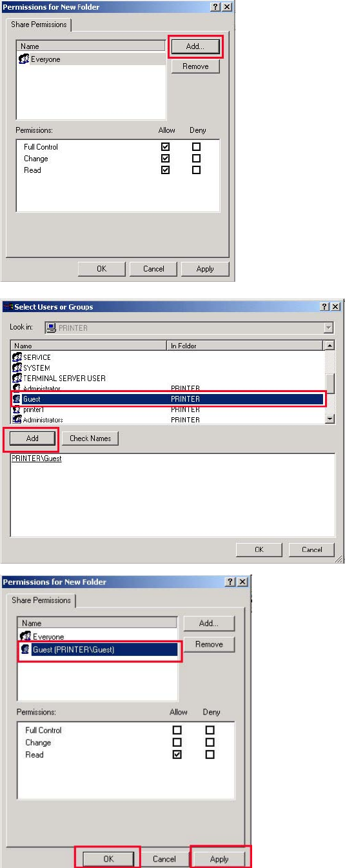Select the printer1 user icon
This screenshot has height=868, width=345.
click(x=17, y=409)
